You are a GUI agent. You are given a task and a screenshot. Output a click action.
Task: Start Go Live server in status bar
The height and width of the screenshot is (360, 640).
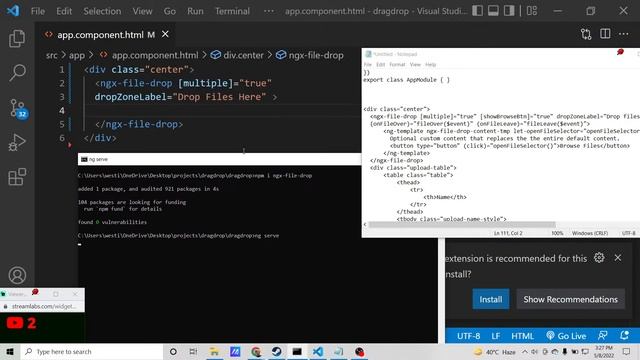566,336
